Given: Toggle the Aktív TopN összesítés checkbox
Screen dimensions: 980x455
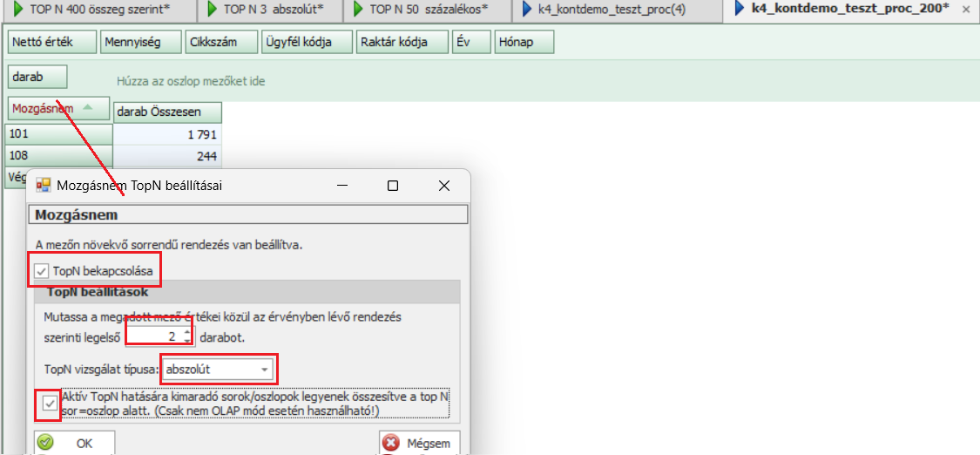Looking at the screenshot, I should [x=49, y=403].
